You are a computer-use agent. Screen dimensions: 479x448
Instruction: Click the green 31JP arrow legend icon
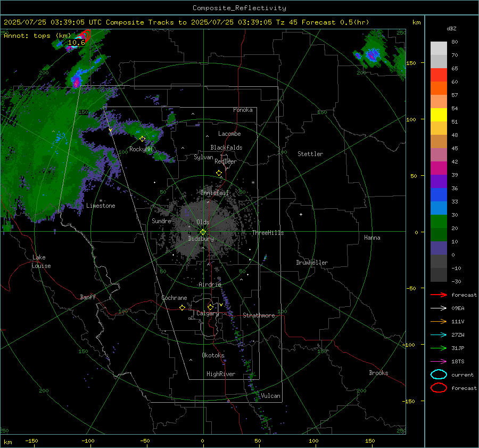pos(439,348)
